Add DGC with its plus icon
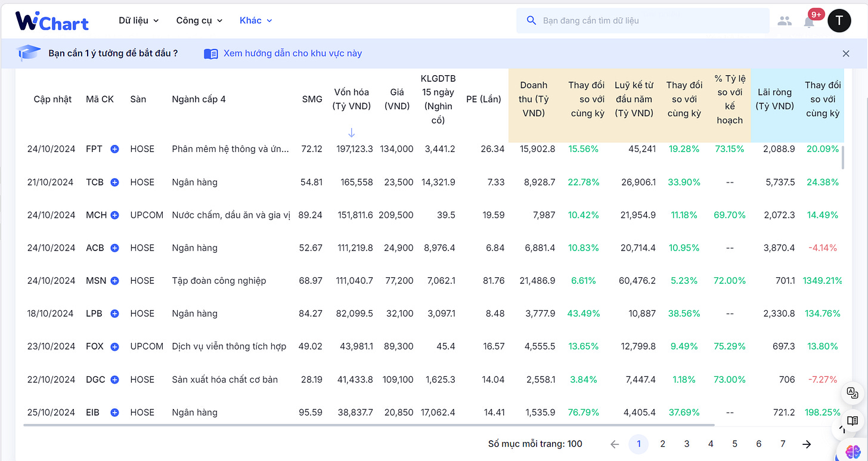 coord(114,379)
